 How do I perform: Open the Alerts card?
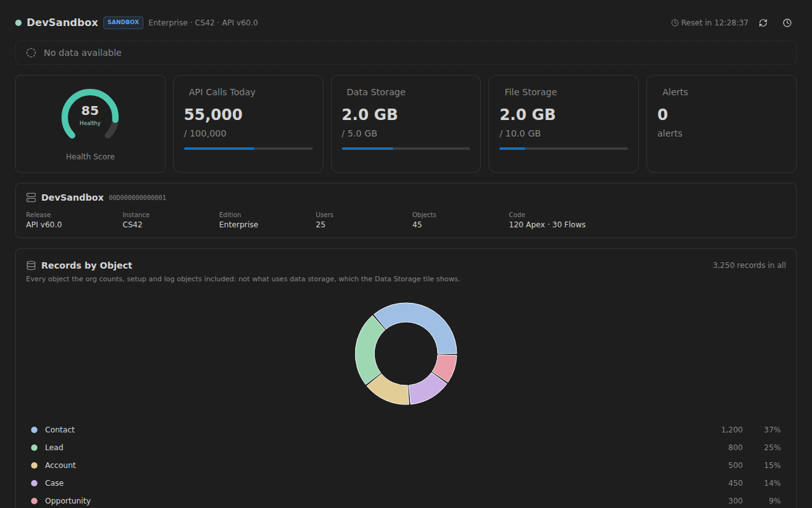[x=721, y=124]
